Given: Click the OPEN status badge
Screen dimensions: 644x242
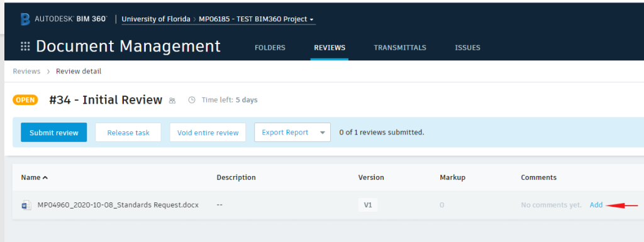Looking at the screenshot, I should (x=25, y=100).
